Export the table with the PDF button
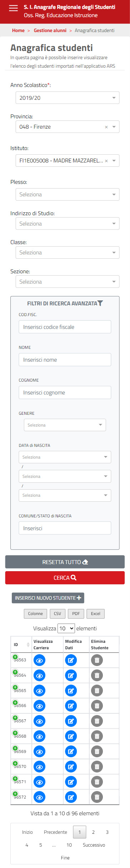Viewport: 130px width, 868px height. tap(76, 614)
